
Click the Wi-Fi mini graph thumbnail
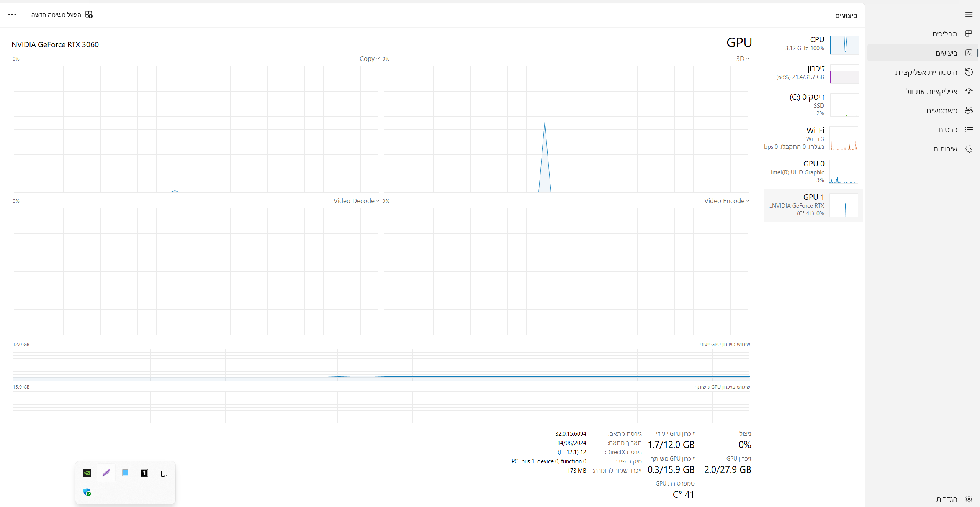coord(844,138)
